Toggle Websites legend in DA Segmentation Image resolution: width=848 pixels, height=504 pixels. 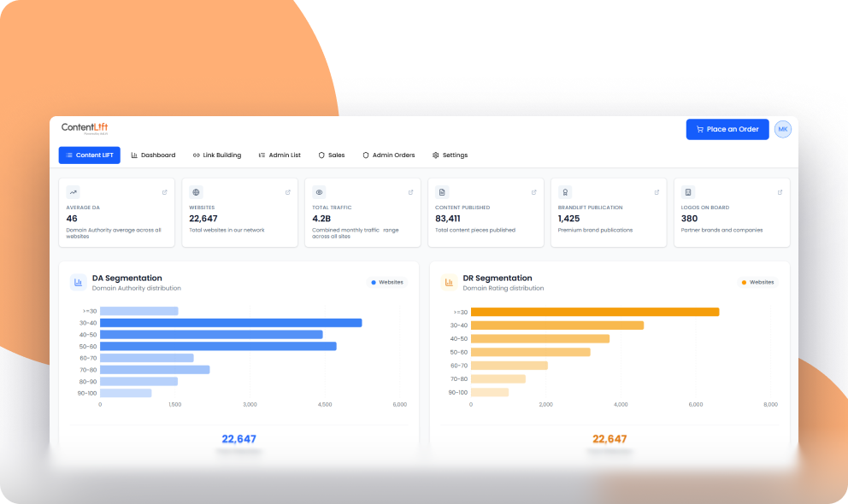(387, 283)
